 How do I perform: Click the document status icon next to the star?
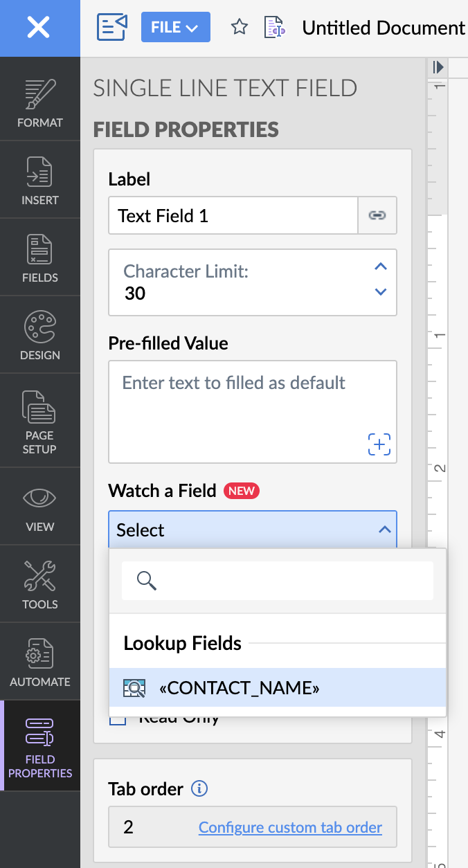pyautogui.click(x=275, y=28)
